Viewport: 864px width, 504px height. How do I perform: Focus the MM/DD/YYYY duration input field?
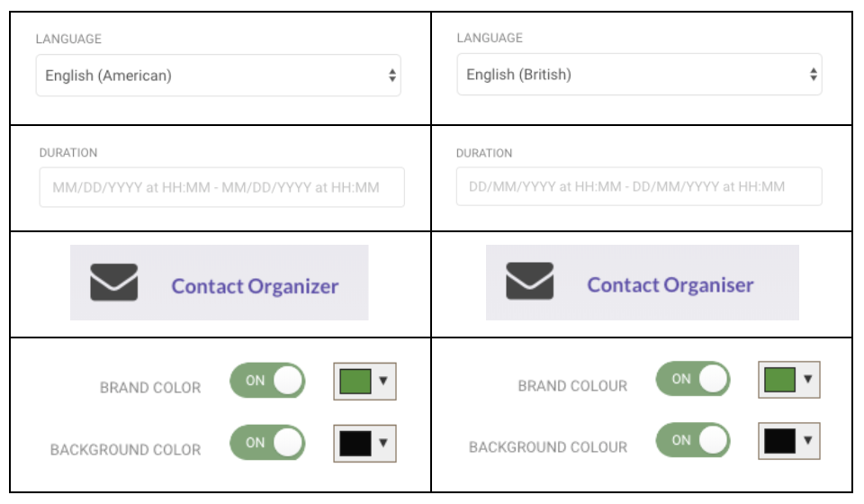tap(222, 187)
